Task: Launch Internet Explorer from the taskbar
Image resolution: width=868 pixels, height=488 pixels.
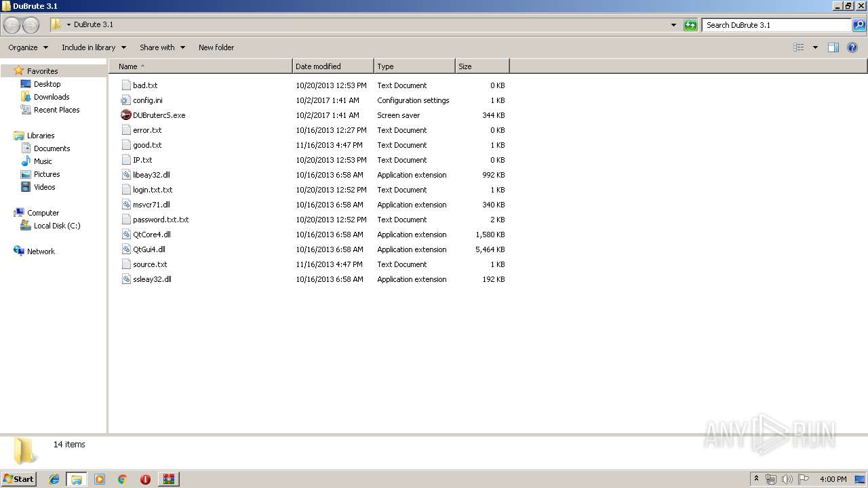Action: [x=54, y=479]
